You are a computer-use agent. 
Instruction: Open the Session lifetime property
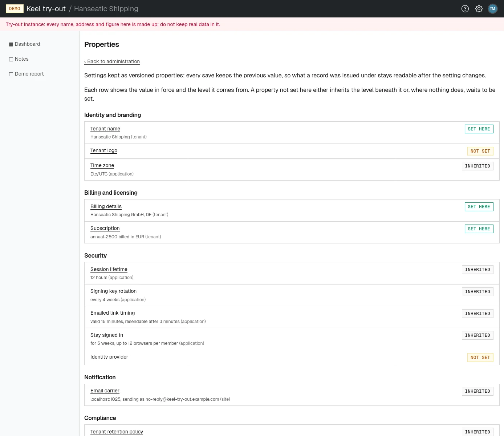click(109, 269)
